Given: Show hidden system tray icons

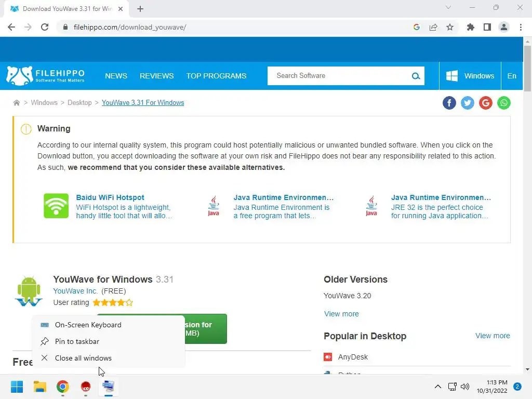Looking at the screenshot, I should pyautogui.click(x=438, y=387).
